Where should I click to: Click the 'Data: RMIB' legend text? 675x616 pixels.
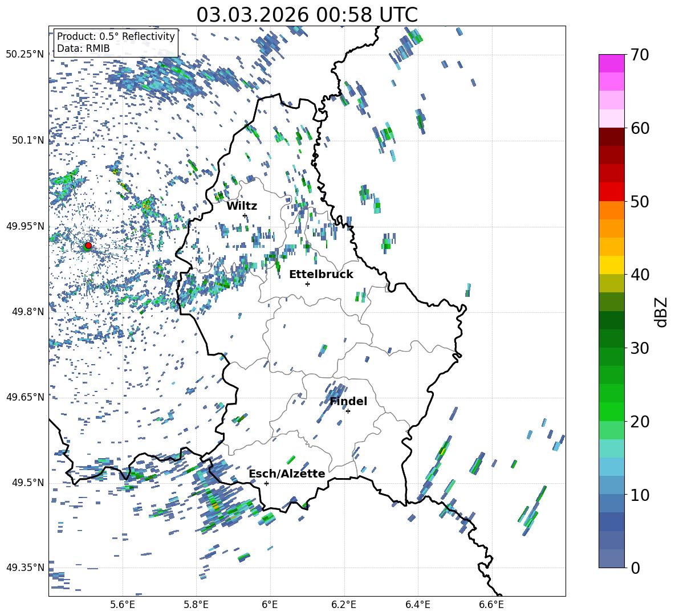[83, 48]
